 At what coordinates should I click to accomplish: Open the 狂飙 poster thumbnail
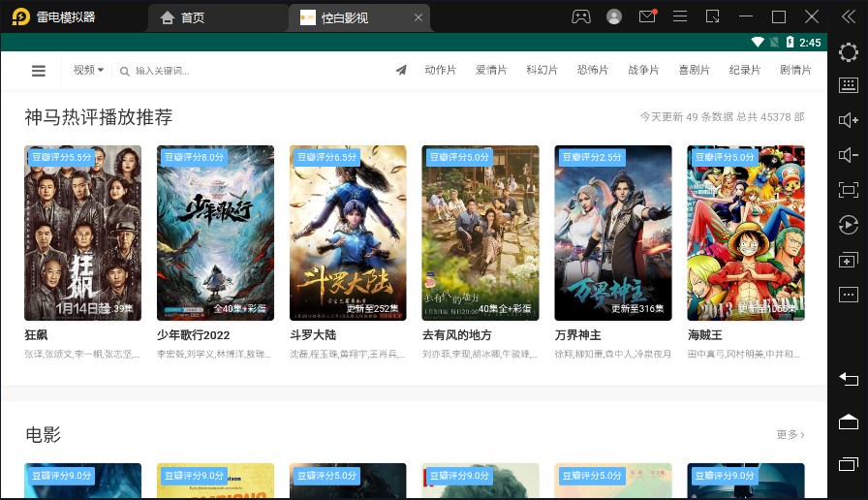click(82, 233)
